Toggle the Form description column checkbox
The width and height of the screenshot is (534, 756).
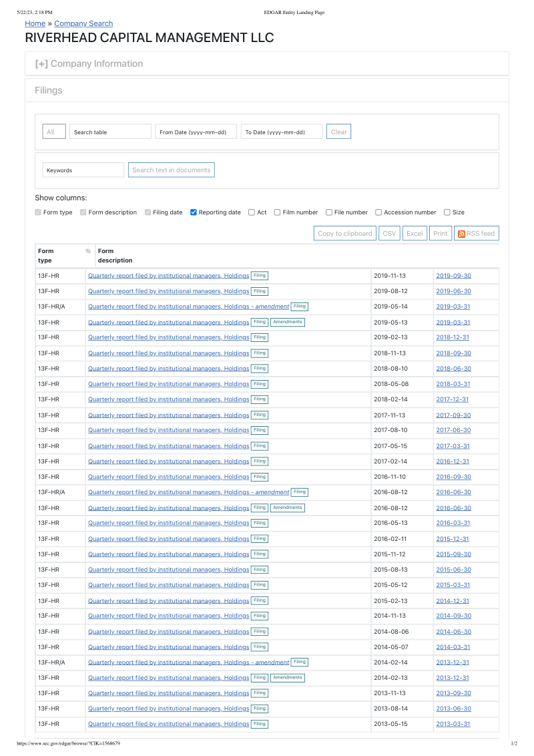83,212
